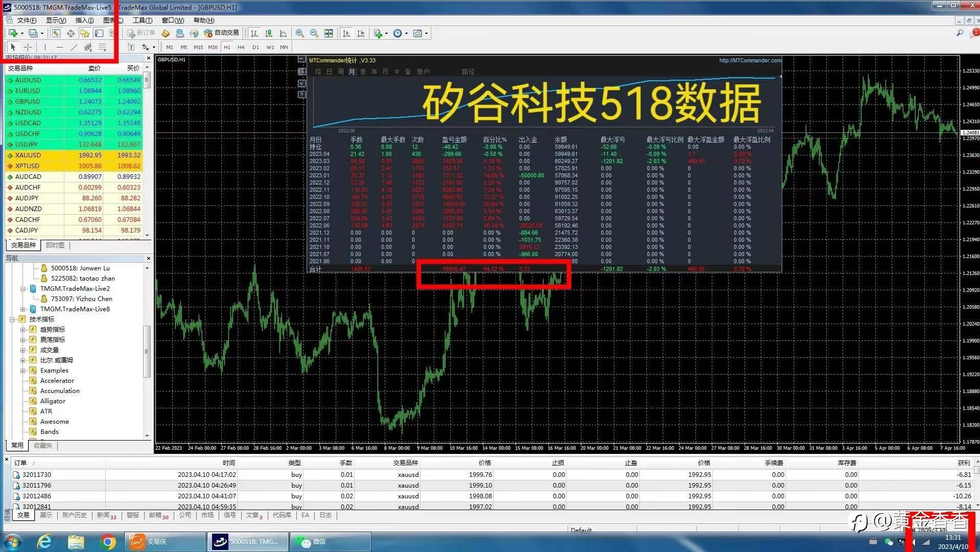Select the equidistant channel tool

point(88,47)
